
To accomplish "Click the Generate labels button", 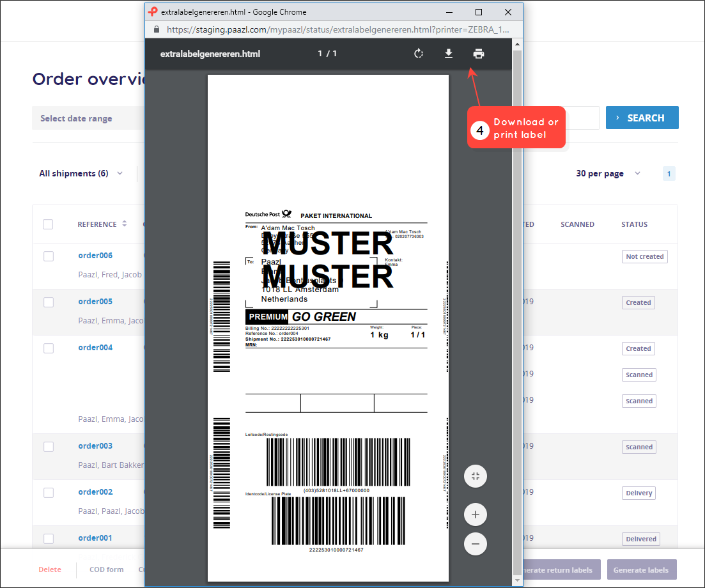I will [x=642, y=570].
